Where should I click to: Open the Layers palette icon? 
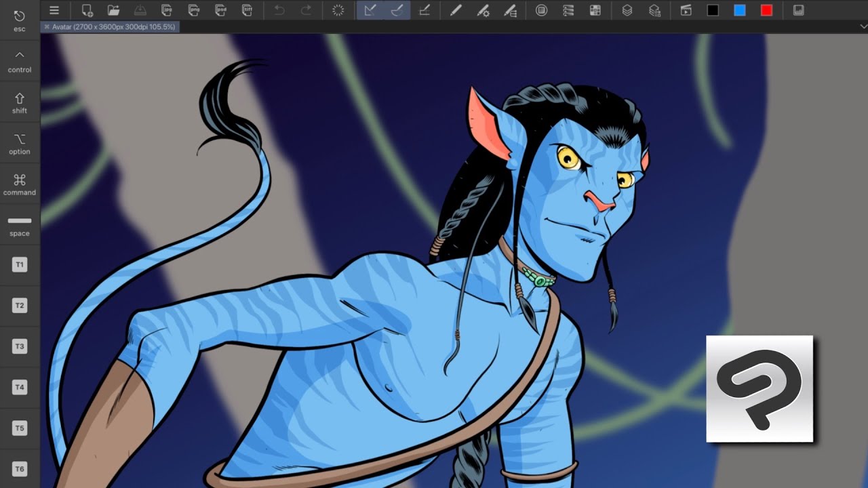[627, 10]
